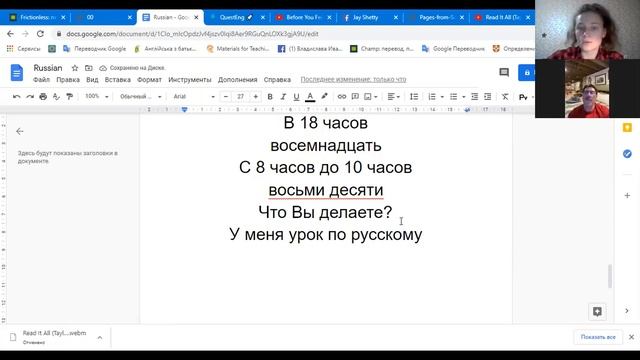The width and height of the screenshot is (640, 360).
Task: Reload the page
Action: point(40,34)
